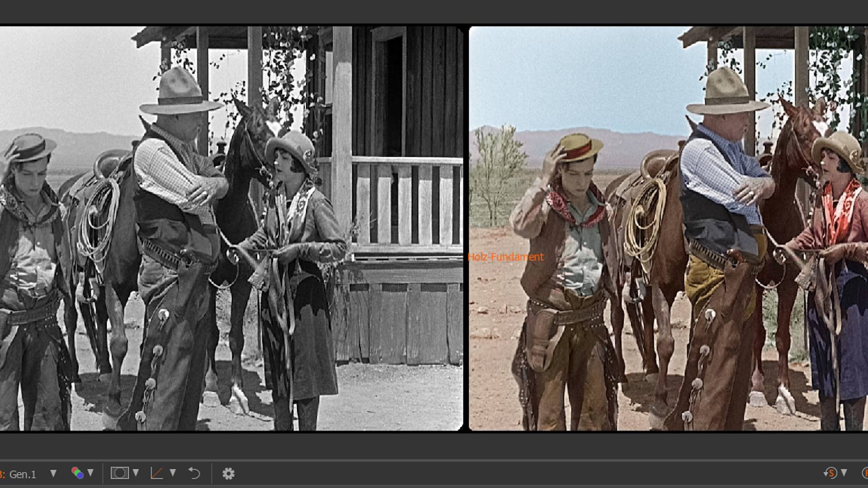868x488 pixels.
Task: Click the orange S sync icon
Action: click(830, 473)
